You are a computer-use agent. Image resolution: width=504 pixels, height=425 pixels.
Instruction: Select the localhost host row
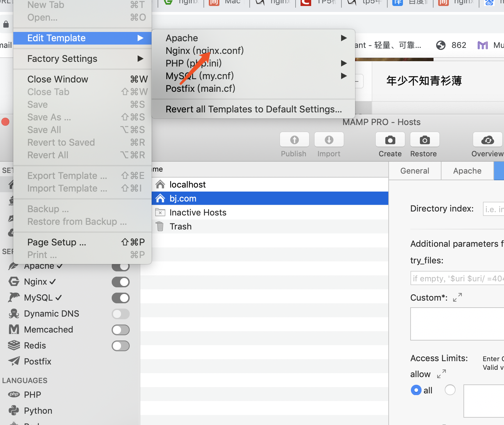[x=270, y=184]
